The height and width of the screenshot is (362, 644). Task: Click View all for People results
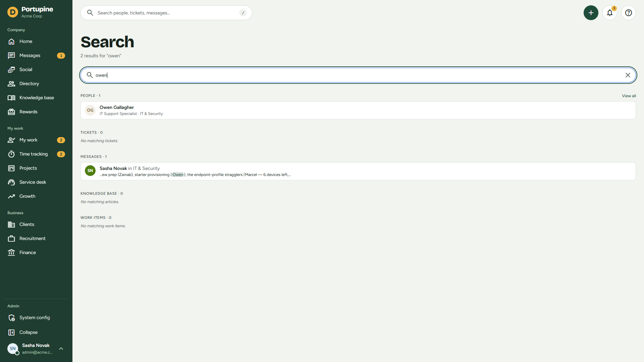click(x=629, y=96)
